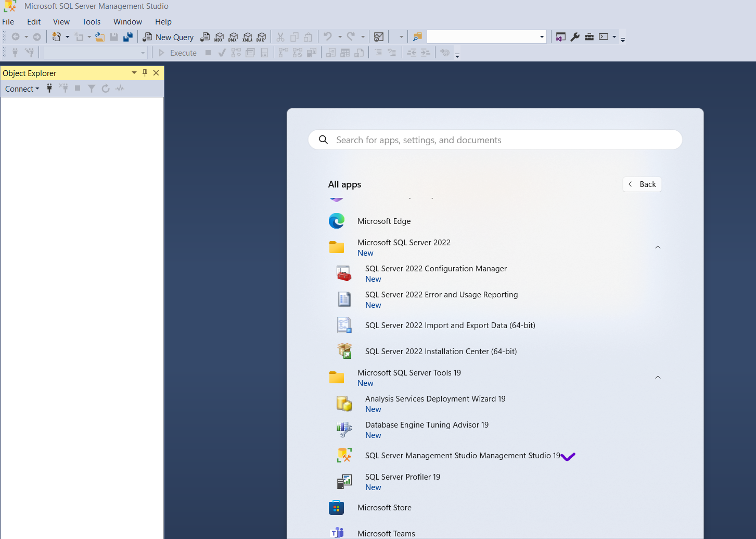756x539 pixels.
Task: Open the Window menu
Action: click(x=127, y=22)
